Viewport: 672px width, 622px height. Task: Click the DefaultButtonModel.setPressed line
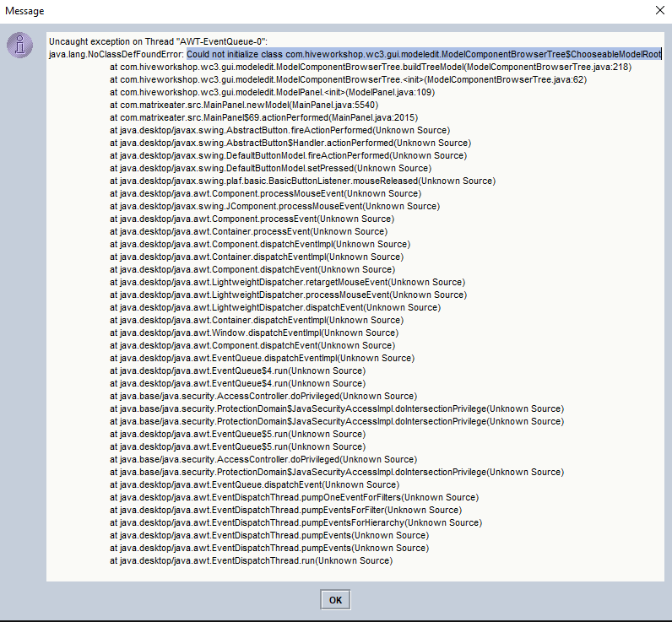[270, 168]
